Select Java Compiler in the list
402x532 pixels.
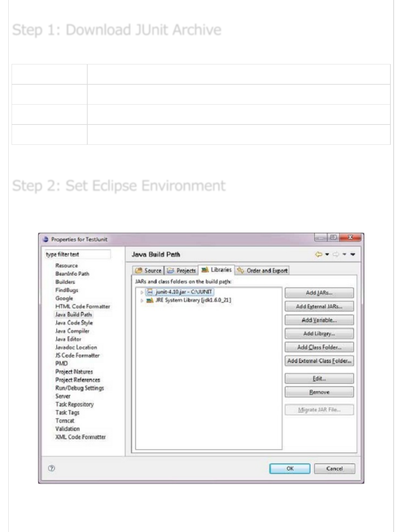(x=72, y=331)
